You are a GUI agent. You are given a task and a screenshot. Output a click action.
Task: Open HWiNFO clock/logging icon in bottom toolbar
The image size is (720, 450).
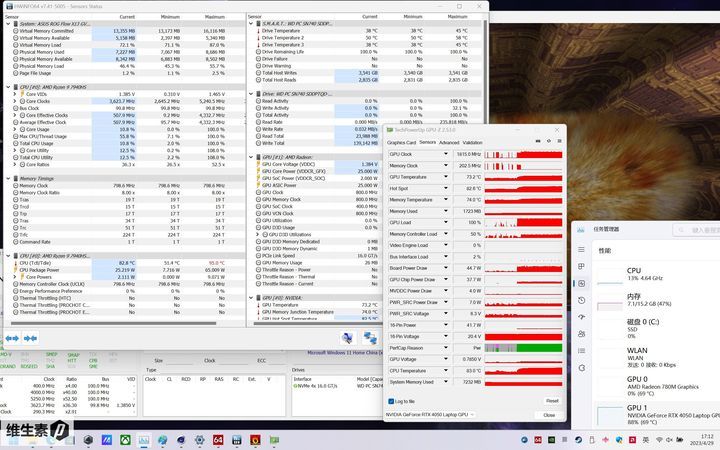click(348, 338)
